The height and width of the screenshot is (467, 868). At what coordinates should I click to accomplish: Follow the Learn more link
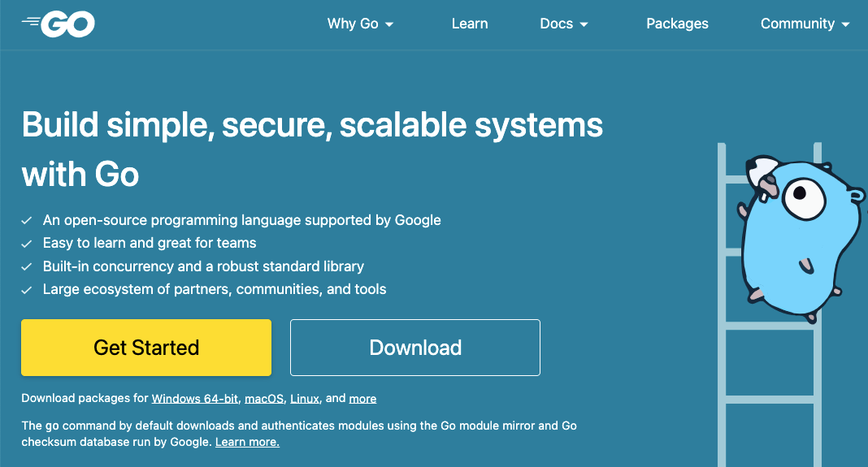247,442
